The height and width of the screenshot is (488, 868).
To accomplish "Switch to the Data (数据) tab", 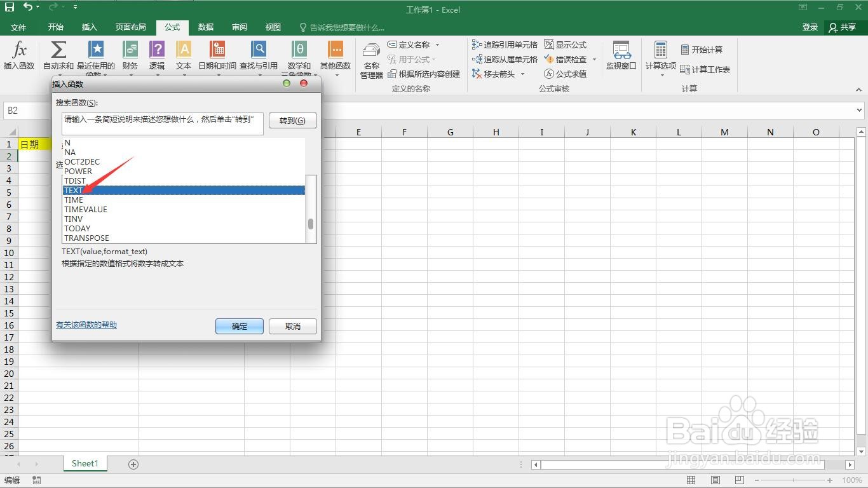I will (x=206, y=27).
